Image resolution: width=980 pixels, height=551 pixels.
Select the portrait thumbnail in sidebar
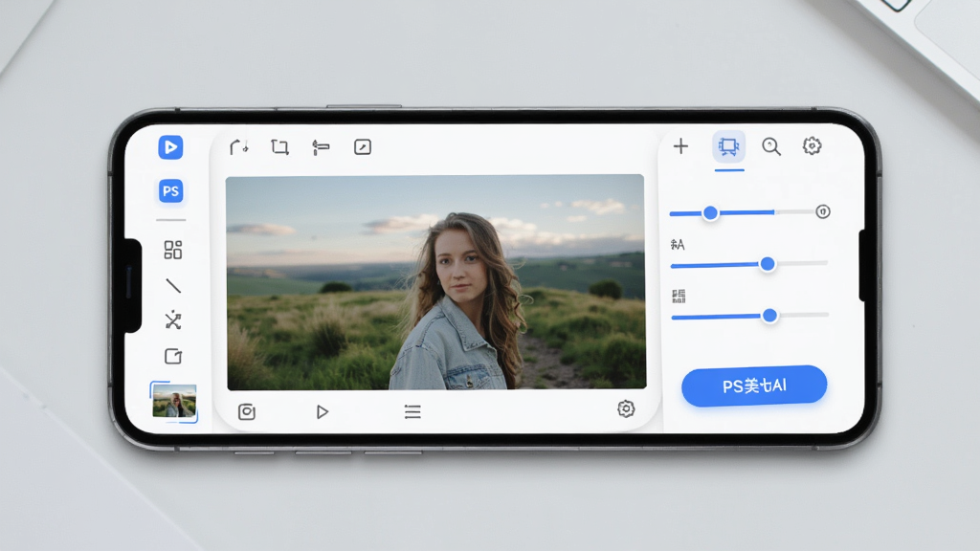174,401
